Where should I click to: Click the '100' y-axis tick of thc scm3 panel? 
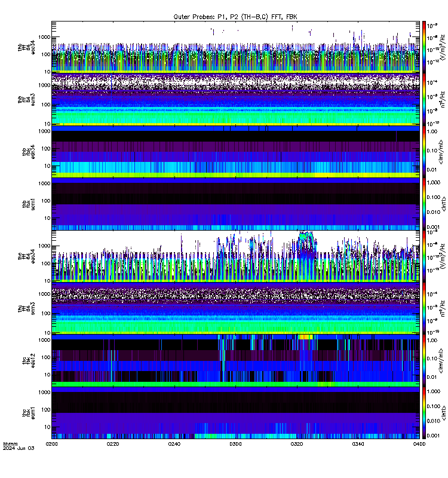tap(46, 313)
